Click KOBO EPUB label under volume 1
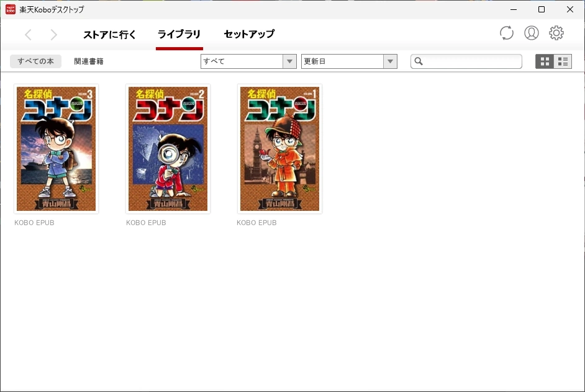Screen dimensions: 585x392 pyautogui.click(x=256, y=223)
